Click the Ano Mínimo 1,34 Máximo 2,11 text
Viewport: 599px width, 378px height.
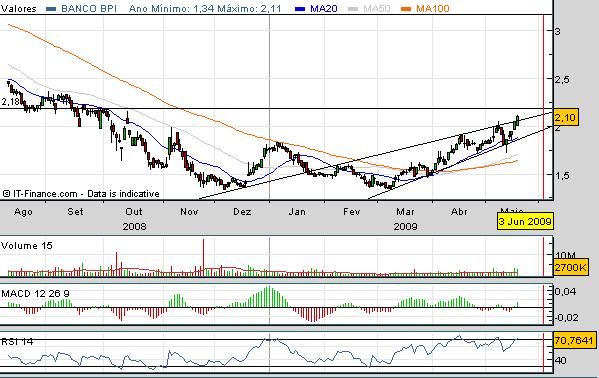tap(205, 8)
